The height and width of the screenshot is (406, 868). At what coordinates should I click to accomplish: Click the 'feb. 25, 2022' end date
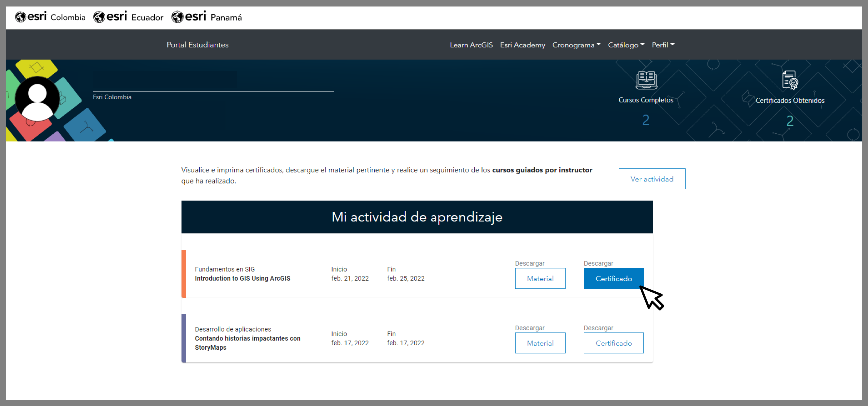point(406,278)
